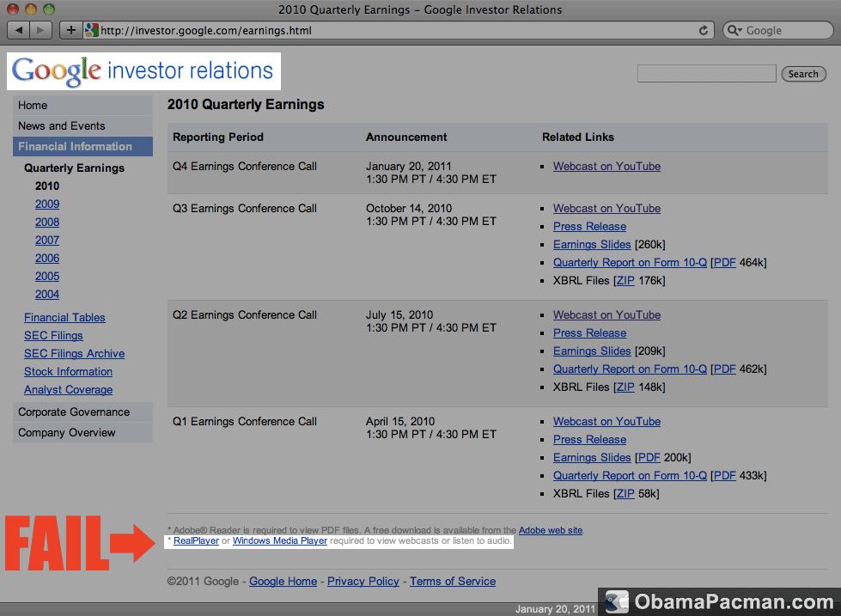The width and height of the screenshot is (841, 616).
Task: Open Q1 Earnings Slides link
Action: click(x=592, y=458)
